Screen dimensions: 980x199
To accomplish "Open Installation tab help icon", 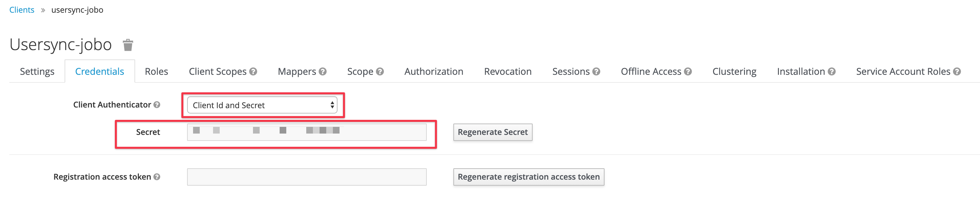I will (x=832, y=71).
